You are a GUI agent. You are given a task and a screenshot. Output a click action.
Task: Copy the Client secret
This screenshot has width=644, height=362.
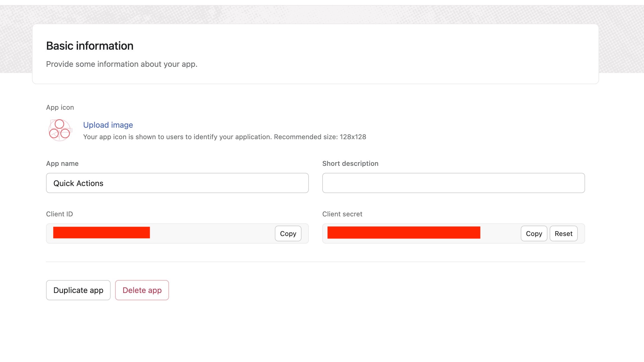point(533,233)
